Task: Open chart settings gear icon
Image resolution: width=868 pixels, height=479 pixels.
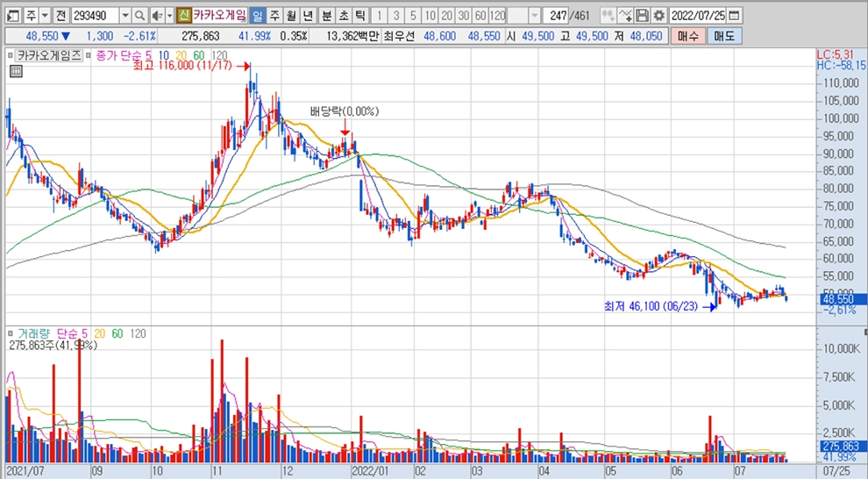Action: point(658,16)
